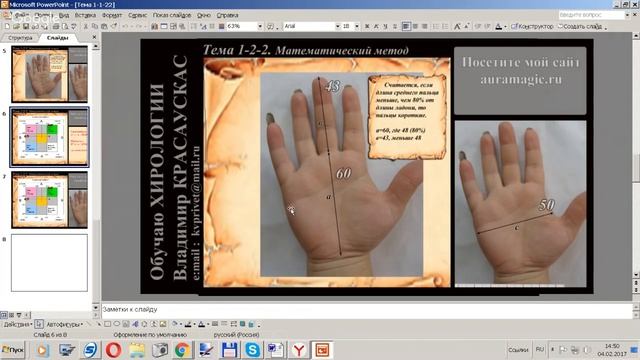Open the font size dropdown arrow
The width and height of the screenshot is (640, 360).
[357, 26]
